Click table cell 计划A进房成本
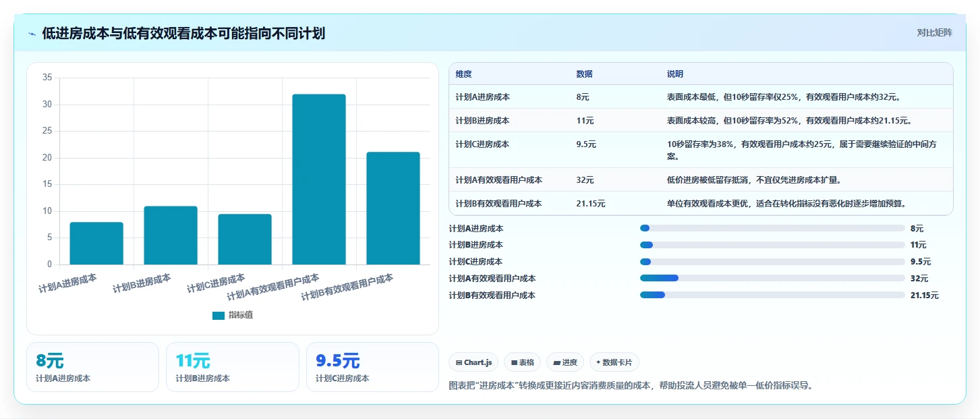The width and height of the screenshot is (980, 419). (x=482, y=97)
